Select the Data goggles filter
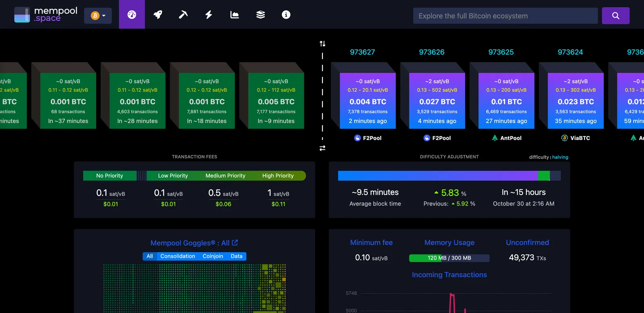Screen dimensions: 644x313 (x=236, y=256)
